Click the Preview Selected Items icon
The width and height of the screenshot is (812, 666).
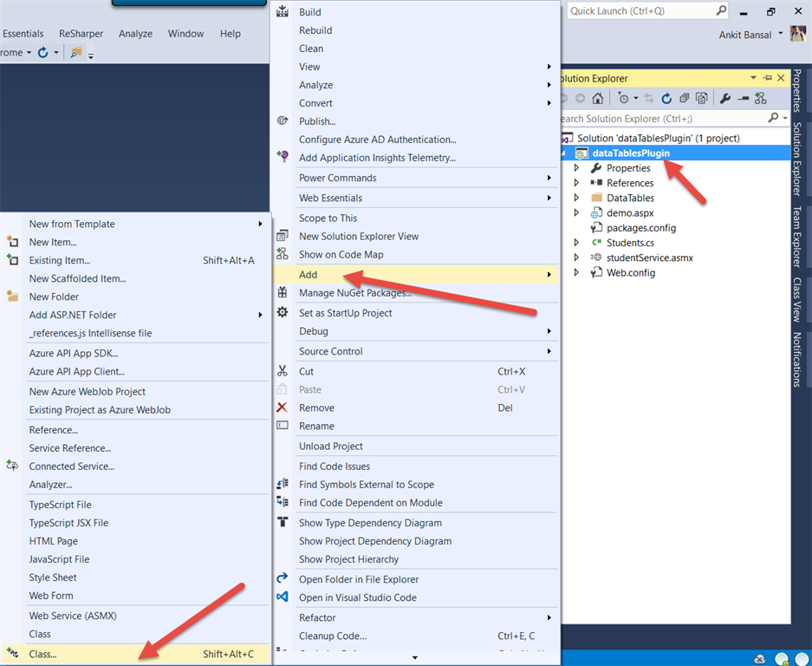click(744, 99)
